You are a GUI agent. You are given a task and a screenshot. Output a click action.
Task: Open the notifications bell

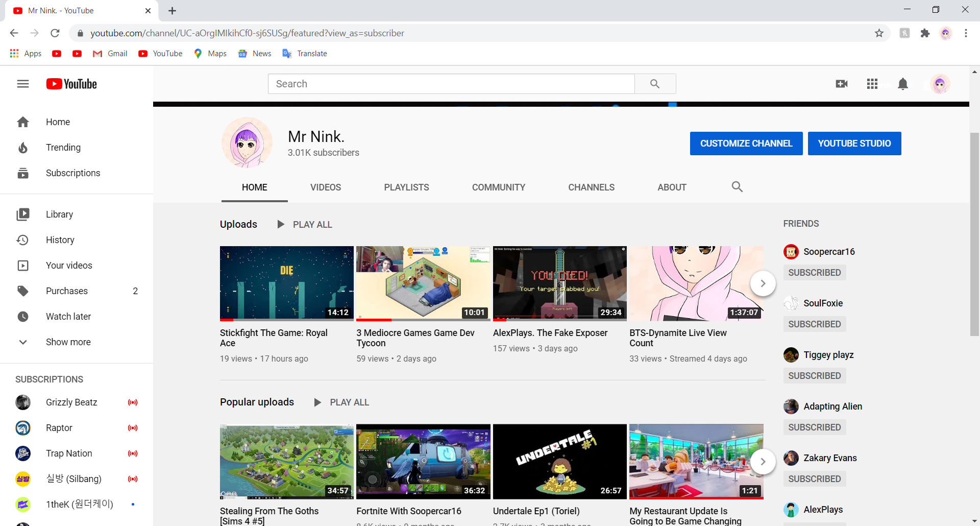pyautogui.click(x=903, y=84)
